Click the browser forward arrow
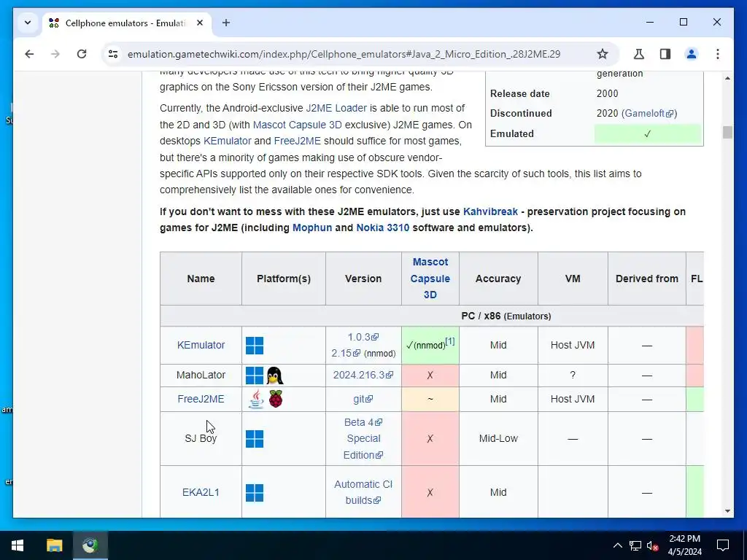This screenshot has width=747, height=560. point(55,54)
